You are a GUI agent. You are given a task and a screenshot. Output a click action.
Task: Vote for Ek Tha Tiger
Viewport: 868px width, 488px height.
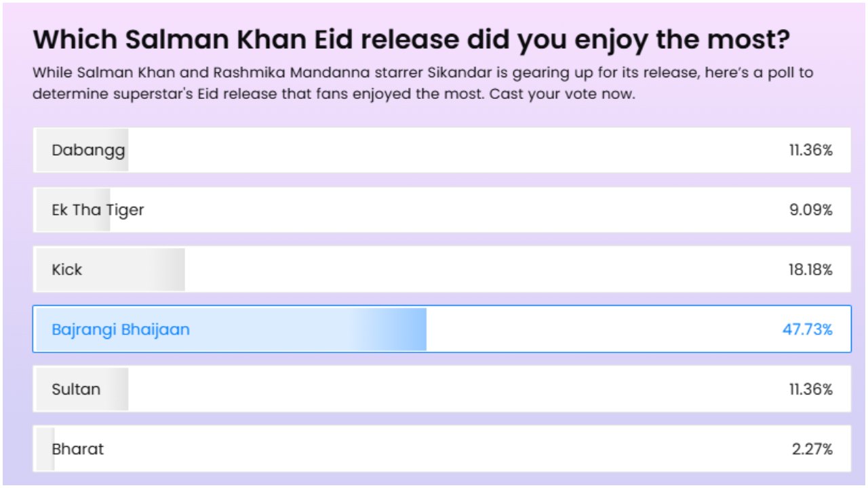pyautogui.click(x=442, y=210)
